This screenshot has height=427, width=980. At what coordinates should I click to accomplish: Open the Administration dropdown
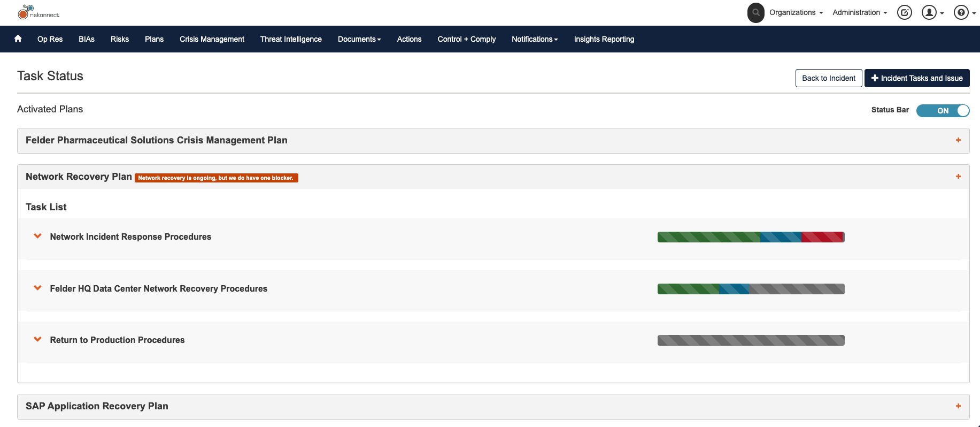click(x=860, y=12)
